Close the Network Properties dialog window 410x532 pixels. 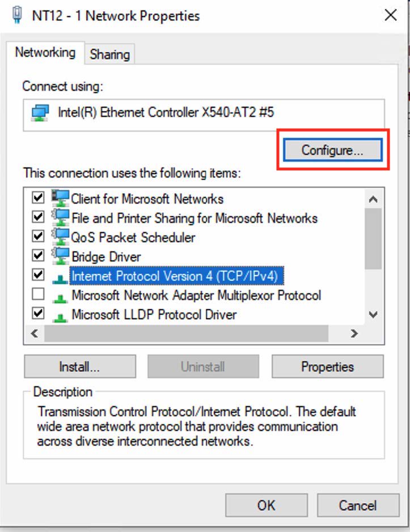[391, 15]
